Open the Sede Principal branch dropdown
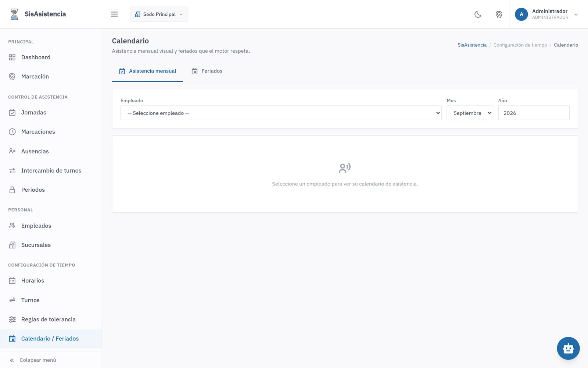588x368 pixels. click(x=159, y=14)
